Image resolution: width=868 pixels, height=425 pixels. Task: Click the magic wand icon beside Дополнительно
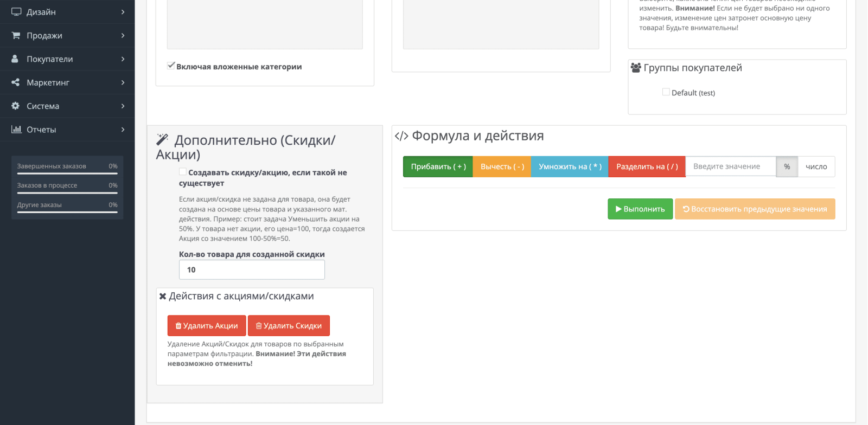click(162, 139)
